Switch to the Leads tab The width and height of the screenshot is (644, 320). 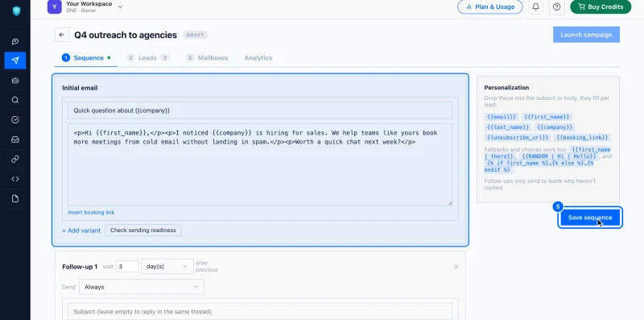point(148,58)
